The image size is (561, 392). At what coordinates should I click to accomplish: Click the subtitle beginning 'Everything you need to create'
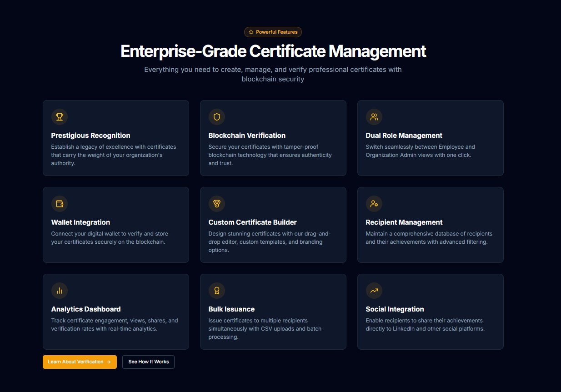pyautogui.click(x=273, y=74)
